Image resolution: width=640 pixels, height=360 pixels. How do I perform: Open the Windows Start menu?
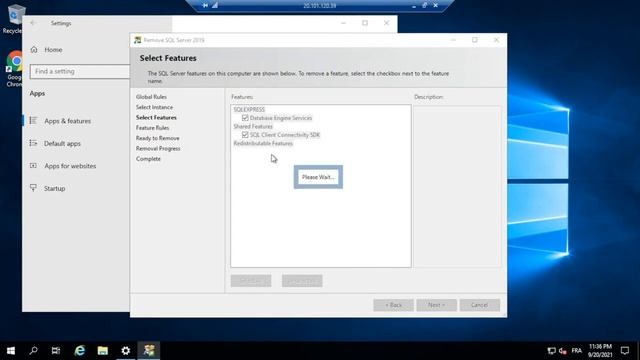(x=11, y=351)
